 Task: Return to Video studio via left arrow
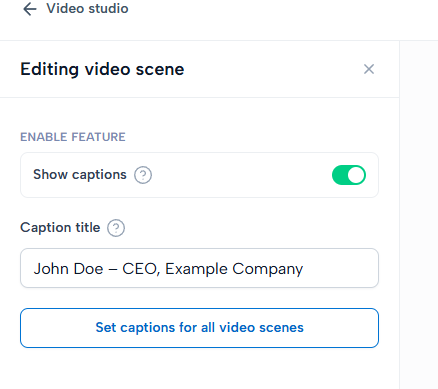click(x=29, y=9)
